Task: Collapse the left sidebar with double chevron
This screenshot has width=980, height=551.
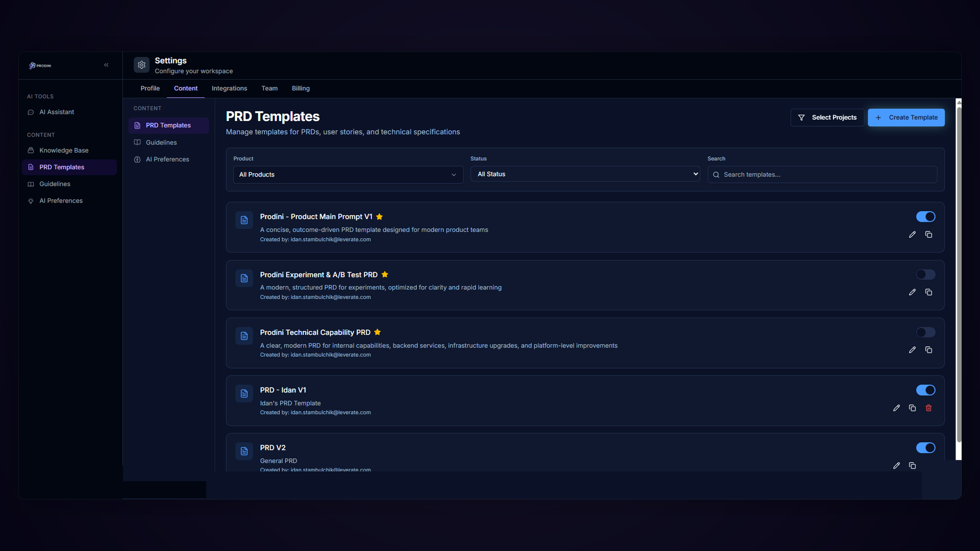Action: (x=106, y=65)
